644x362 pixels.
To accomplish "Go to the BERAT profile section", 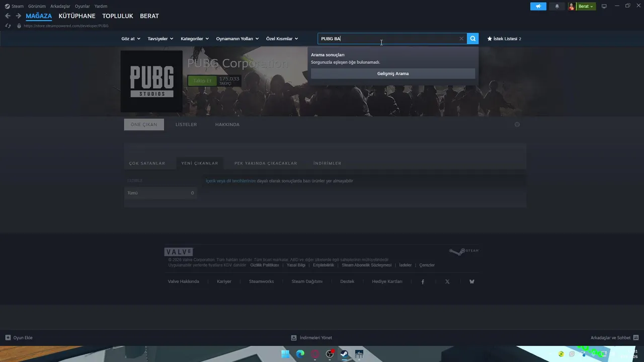I will tap(149, 16).
